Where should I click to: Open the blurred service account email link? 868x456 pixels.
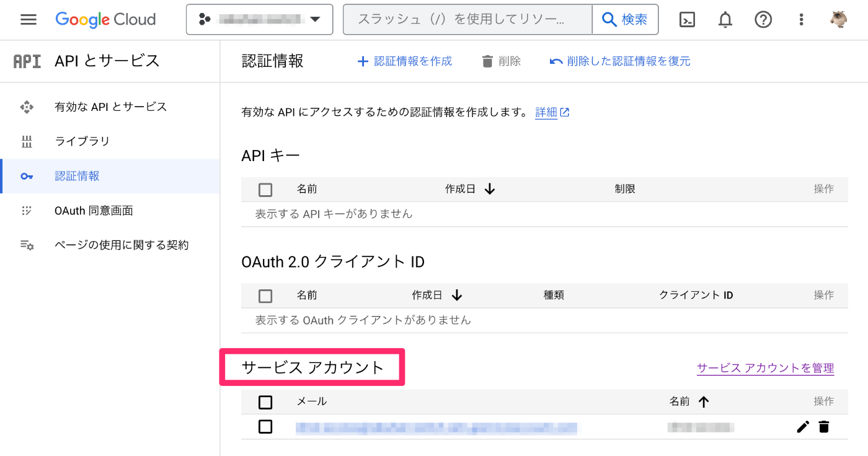coord(436,427)
